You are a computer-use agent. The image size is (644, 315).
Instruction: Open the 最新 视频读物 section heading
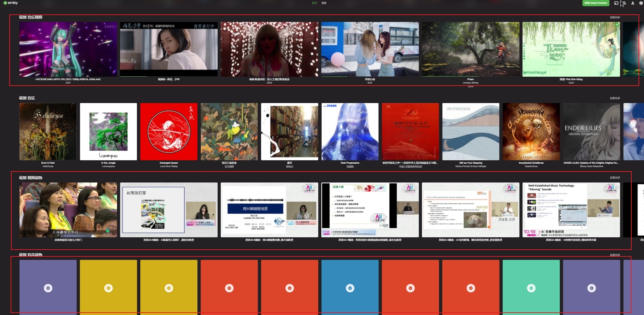click(x=31, y=178)
